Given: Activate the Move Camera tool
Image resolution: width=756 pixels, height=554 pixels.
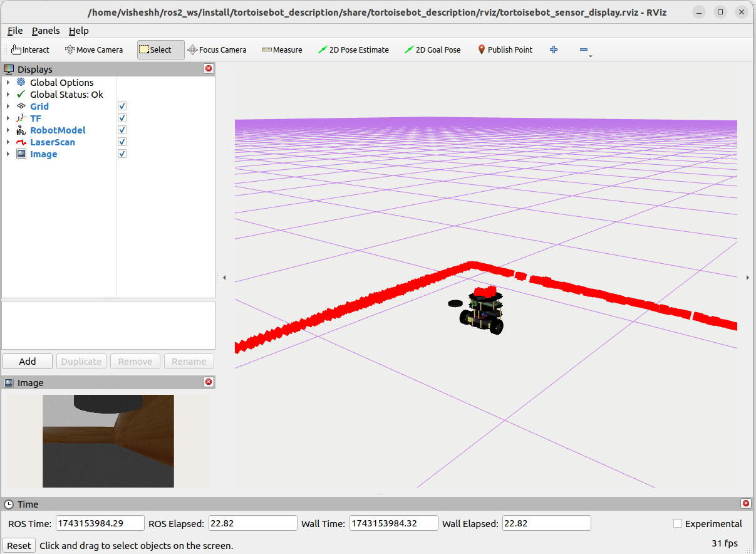Looking at the screenshot, I should coord(93,50).
